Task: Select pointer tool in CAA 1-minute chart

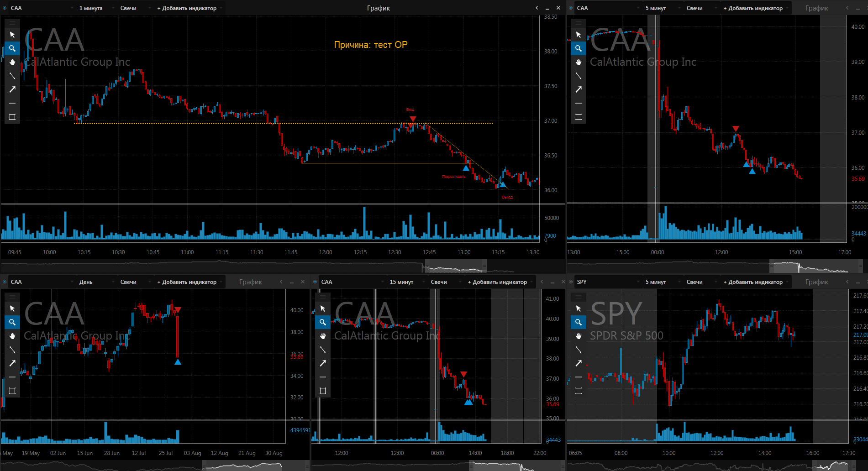Action: (x=12, y=35)
